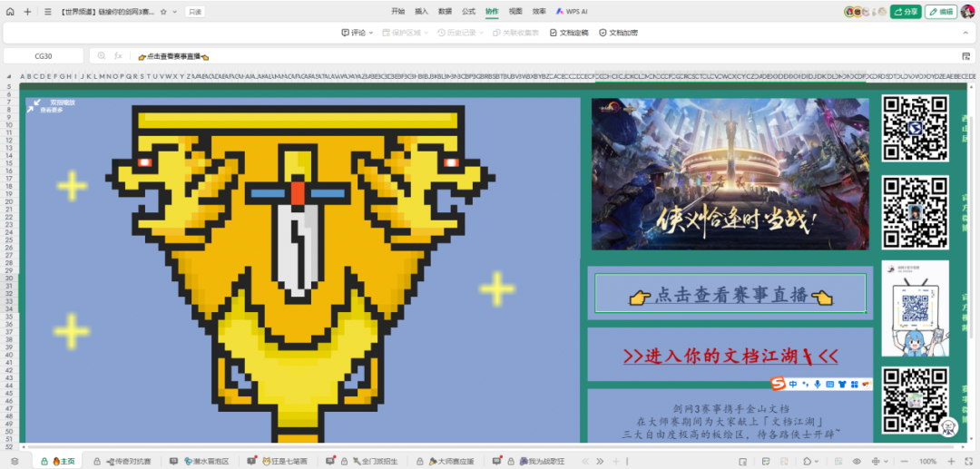Open the 公式 tab
Screen dimensions: 980x469
click(468, 11)
